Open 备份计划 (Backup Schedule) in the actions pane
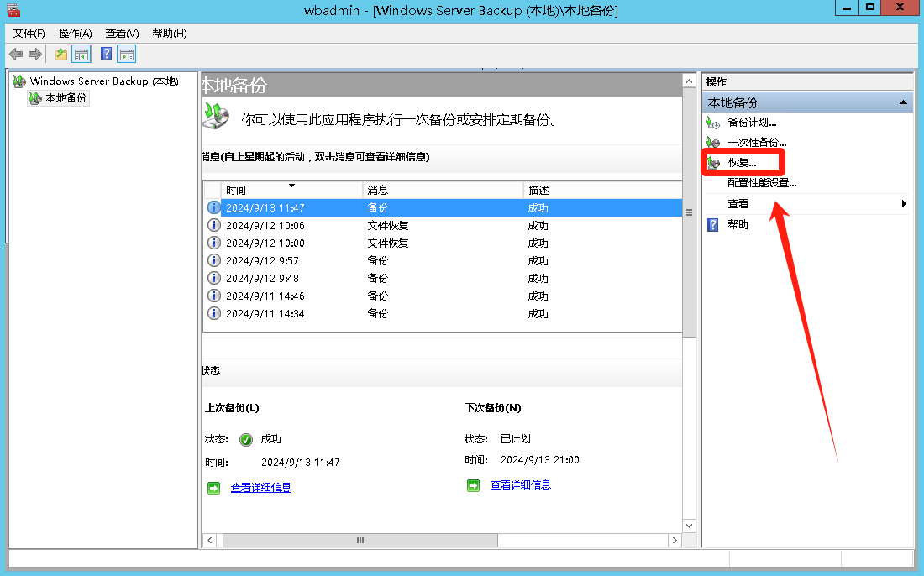Image resolution: width=924 pixels, height=576 pixels. pos(751,123)
